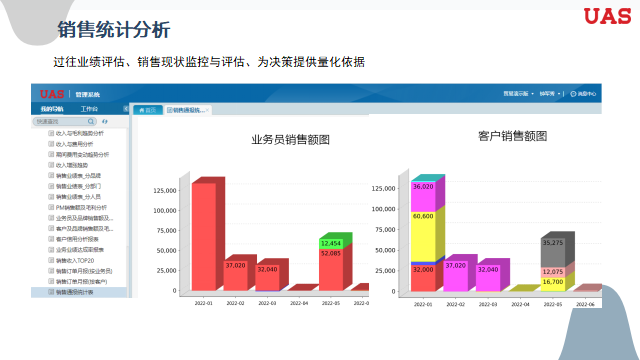
Task: Open the user name dropdown in the header
Action: pos(549,94)
